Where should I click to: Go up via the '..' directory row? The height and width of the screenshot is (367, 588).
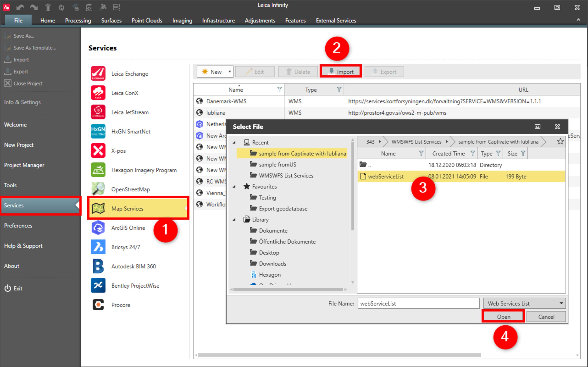(x=461, y=165)
